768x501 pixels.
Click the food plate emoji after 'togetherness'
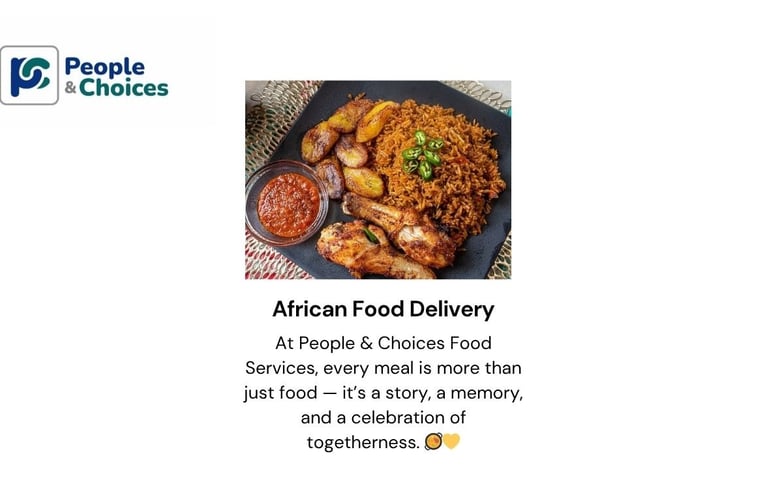pos(433,441)
